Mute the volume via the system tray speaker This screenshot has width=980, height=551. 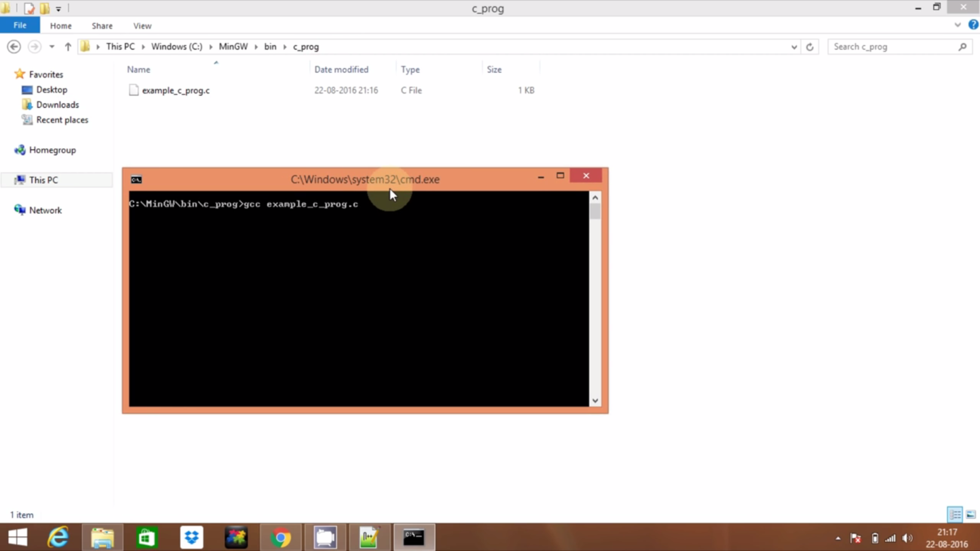908,538
